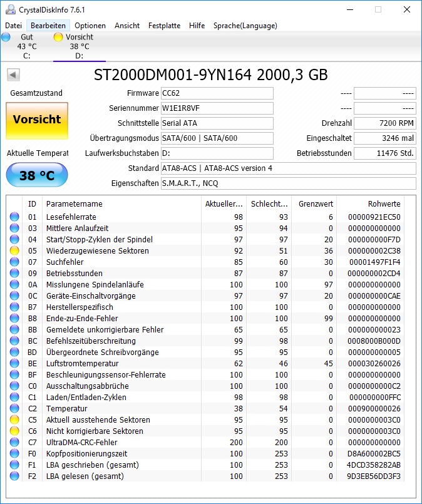Open the Datei menu

(14, 26)
